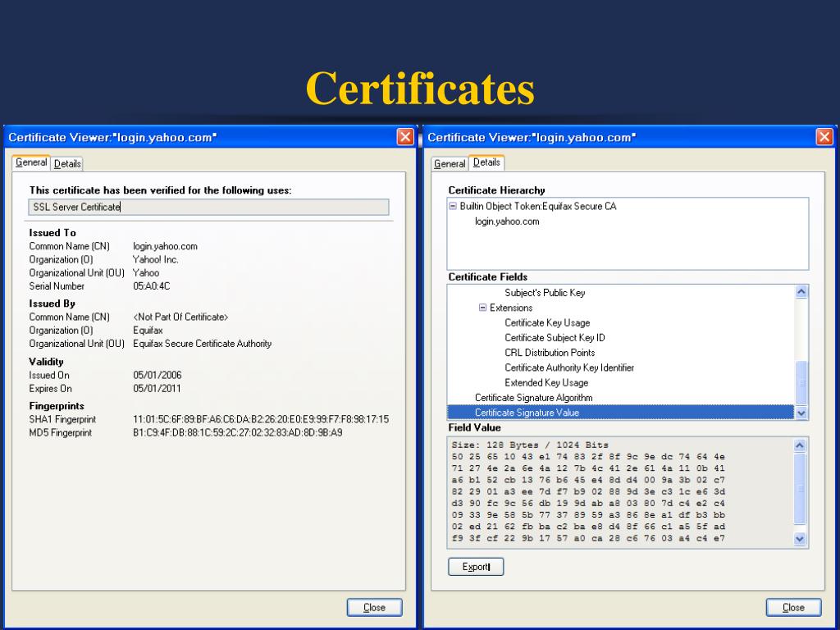The width and height of the screenshot is (840, 630).
Task: Select CRL Distribution Points field
Action: coord(550,353)
